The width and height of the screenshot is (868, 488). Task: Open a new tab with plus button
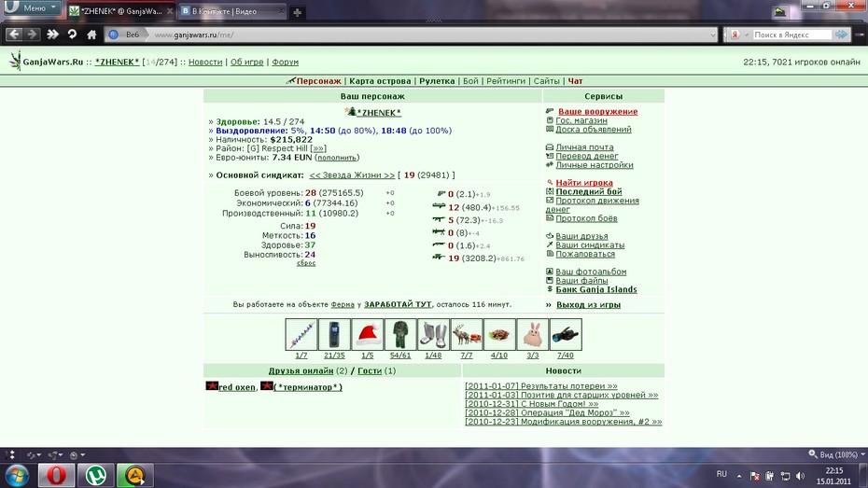[298, 11]
